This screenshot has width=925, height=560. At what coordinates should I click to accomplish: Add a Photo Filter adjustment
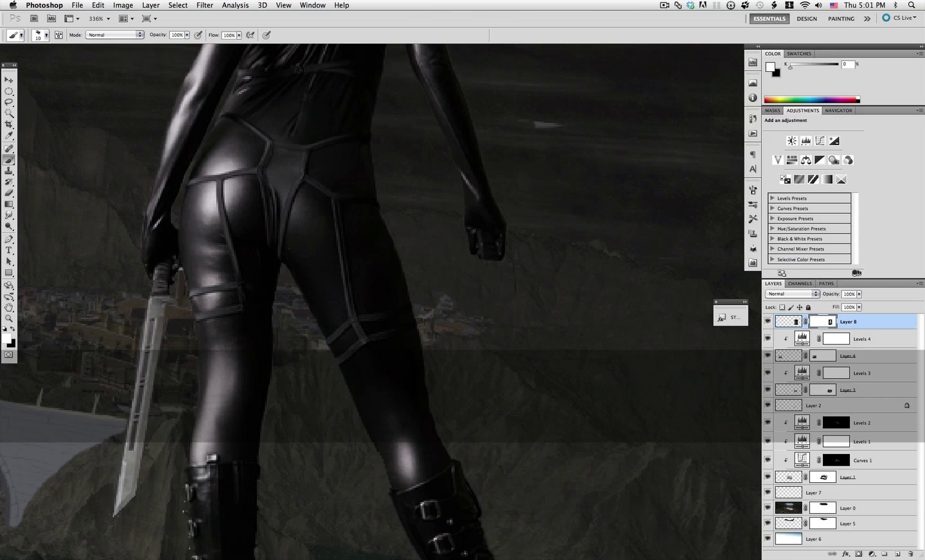[834, 160]
